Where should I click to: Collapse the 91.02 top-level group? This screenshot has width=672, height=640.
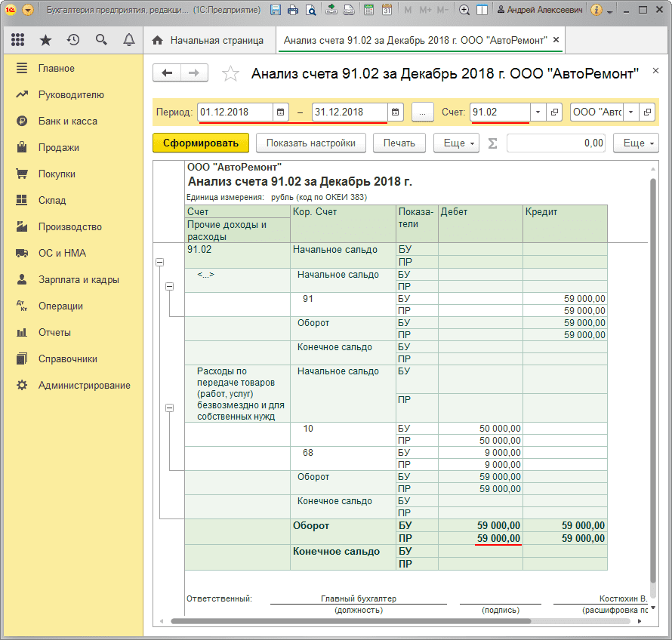[159, 262]
